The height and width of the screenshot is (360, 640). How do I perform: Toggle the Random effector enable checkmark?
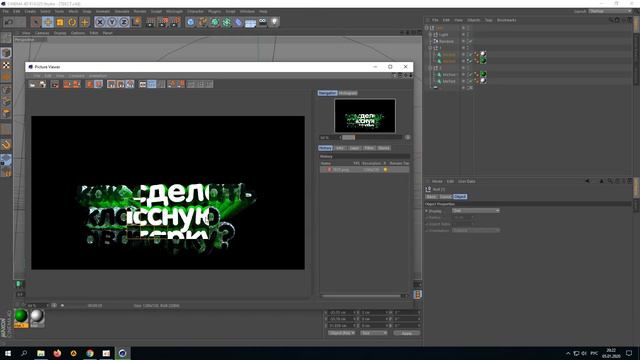(x=471, y=41)
